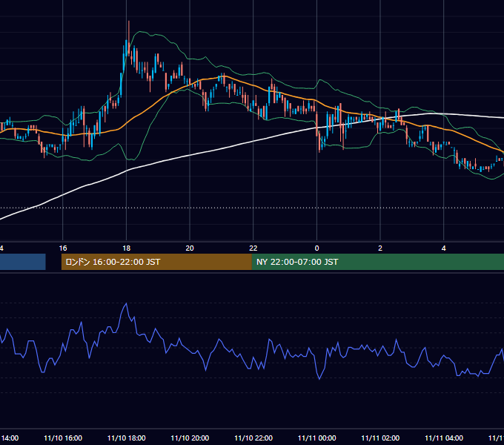504x445 pixels.
Task: Click the date label 11/10 18:00
Action: tap(126, 438)
